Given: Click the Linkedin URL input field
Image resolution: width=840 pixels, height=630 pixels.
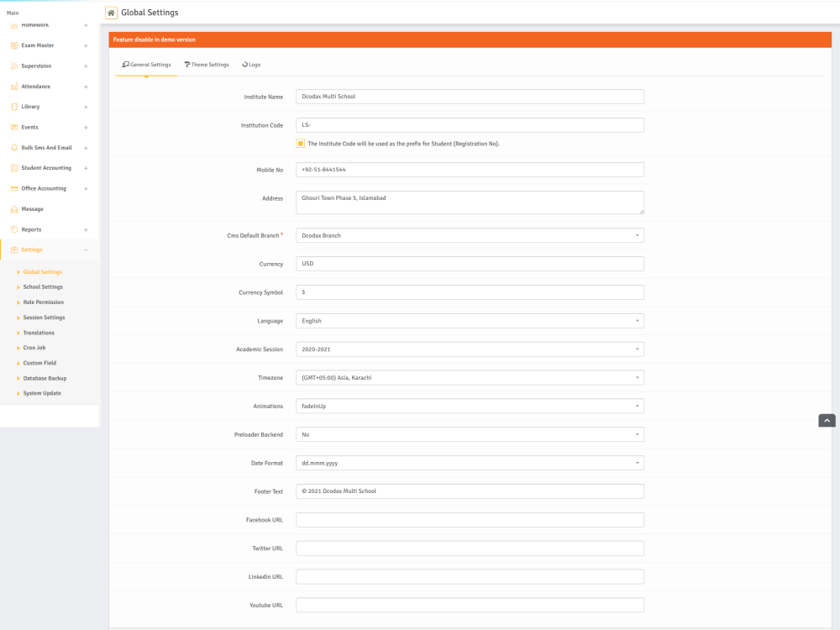Looking at the screenshot, I should point(470,576).
